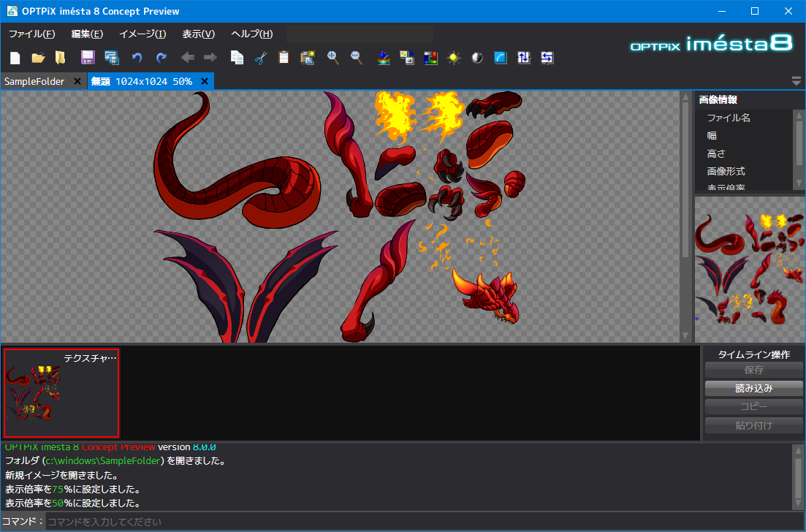The image size is (806, 532).
Task: Go forward with the right arrow icon
Action: [210, 58]
